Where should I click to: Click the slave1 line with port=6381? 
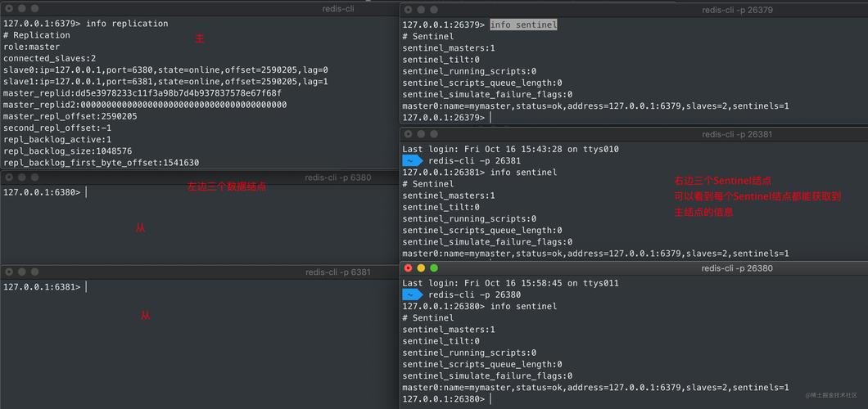165,81
